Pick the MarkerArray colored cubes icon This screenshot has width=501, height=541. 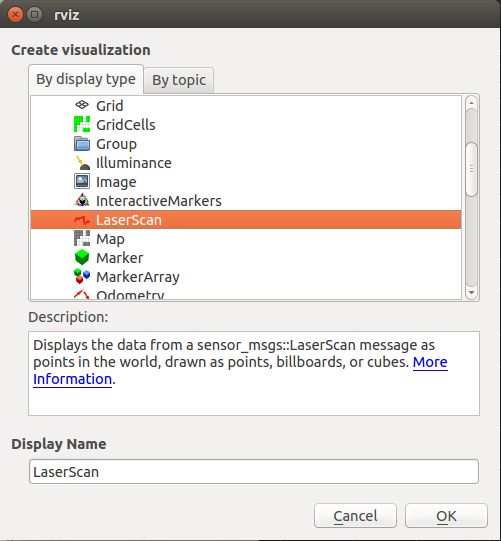tap(82, 276)
